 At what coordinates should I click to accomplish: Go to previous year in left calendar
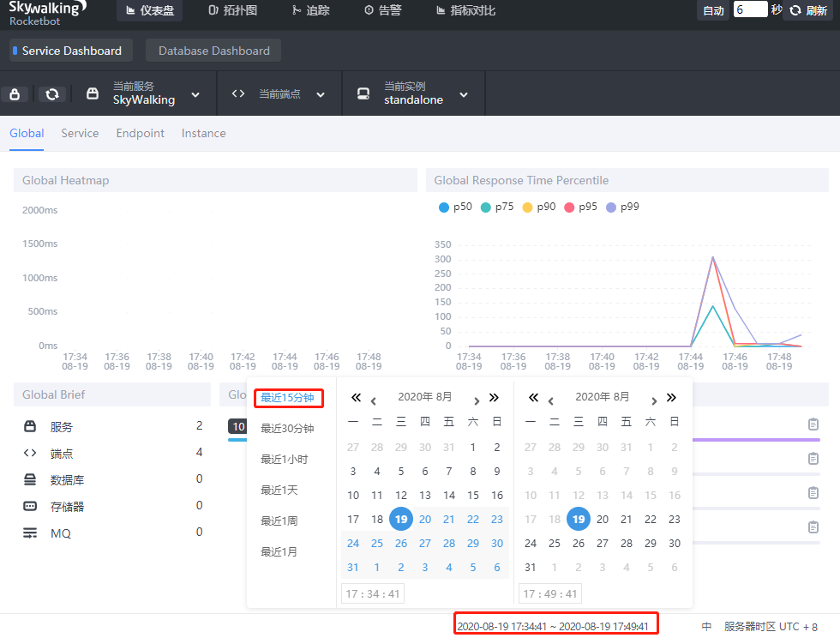pyautogui.click(x=356, y=397)
